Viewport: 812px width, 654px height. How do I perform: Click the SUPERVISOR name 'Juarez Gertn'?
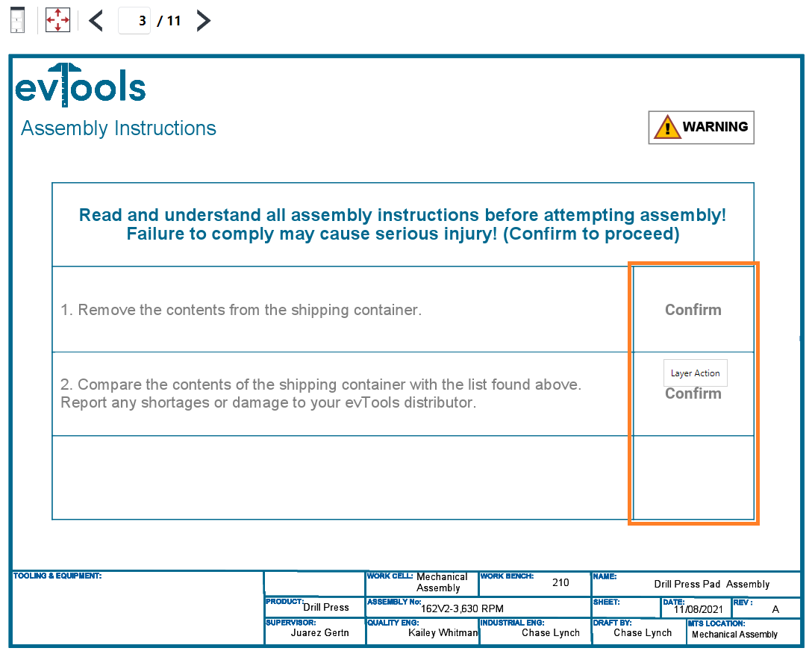pyautogui.click(x=319, y=633)
